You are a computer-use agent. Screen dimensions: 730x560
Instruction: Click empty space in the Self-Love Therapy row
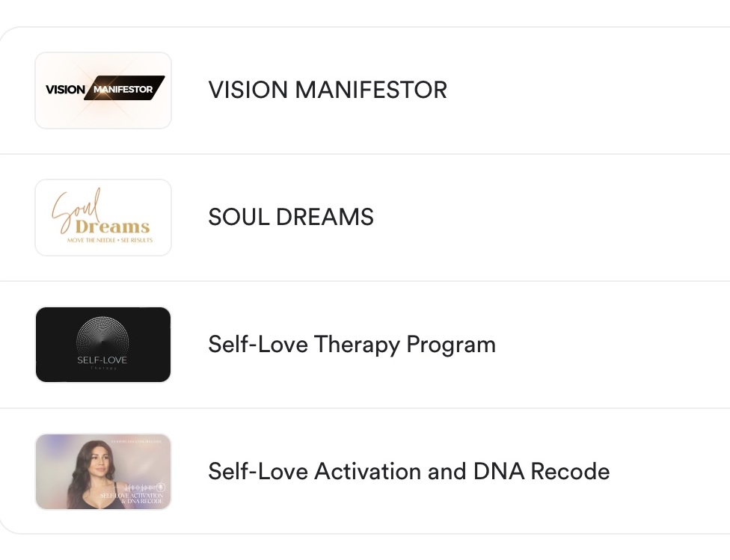(613, 345)
